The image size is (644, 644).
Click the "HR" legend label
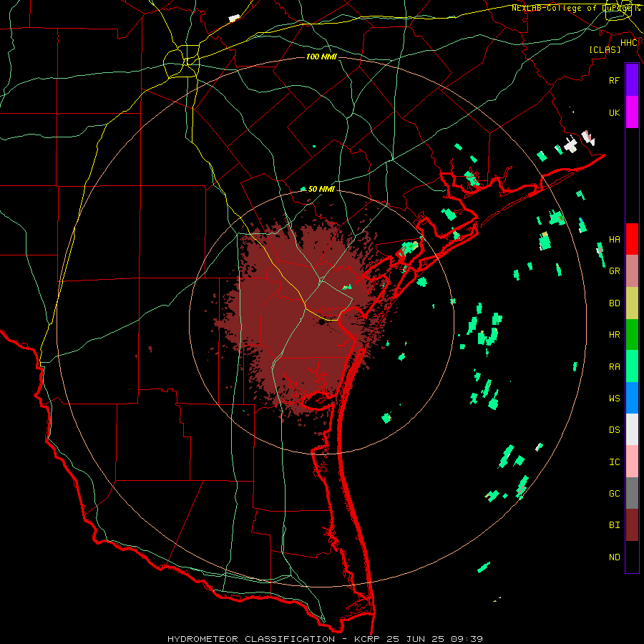pyautogui.click(x=615, y=335)
